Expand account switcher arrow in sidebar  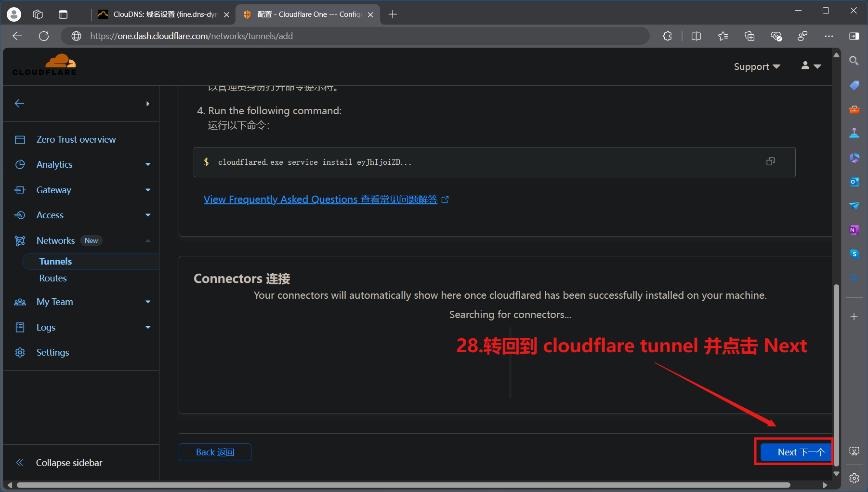tap(147, 104)
